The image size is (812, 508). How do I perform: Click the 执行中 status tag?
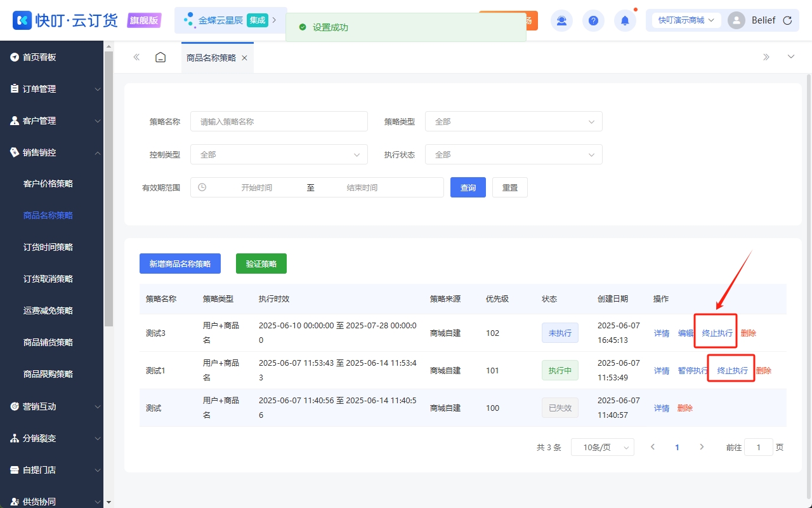pos(560,370)
